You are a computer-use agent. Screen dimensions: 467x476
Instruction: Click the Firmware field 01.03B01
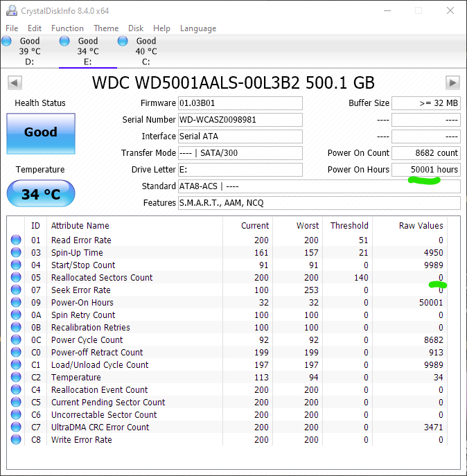pos(240,103)
